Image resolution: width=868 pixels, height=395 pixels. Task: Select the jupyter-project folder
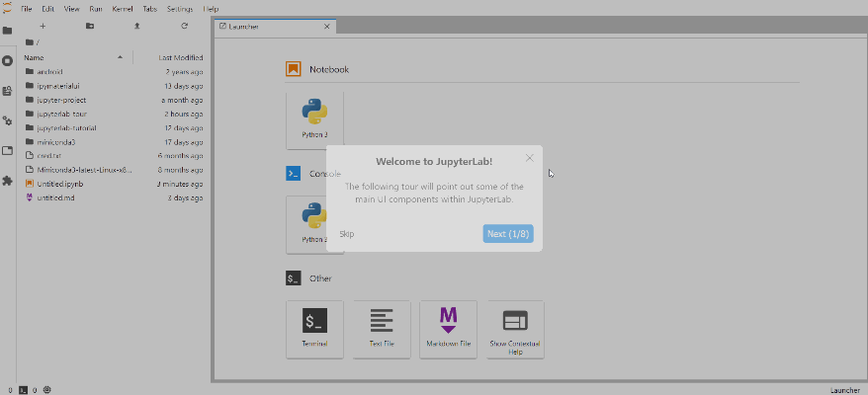[x=113, y=100]
